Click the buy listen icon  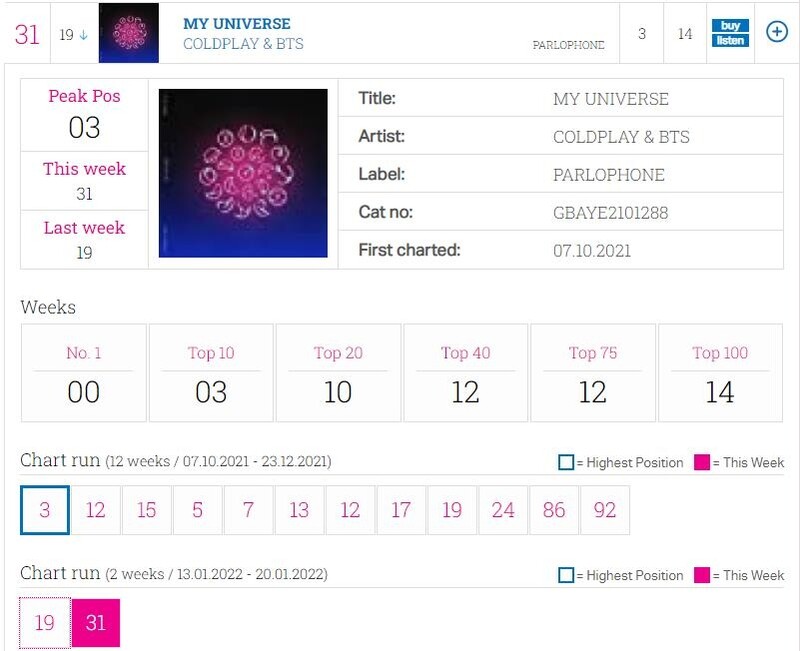(x=729, y=33)
